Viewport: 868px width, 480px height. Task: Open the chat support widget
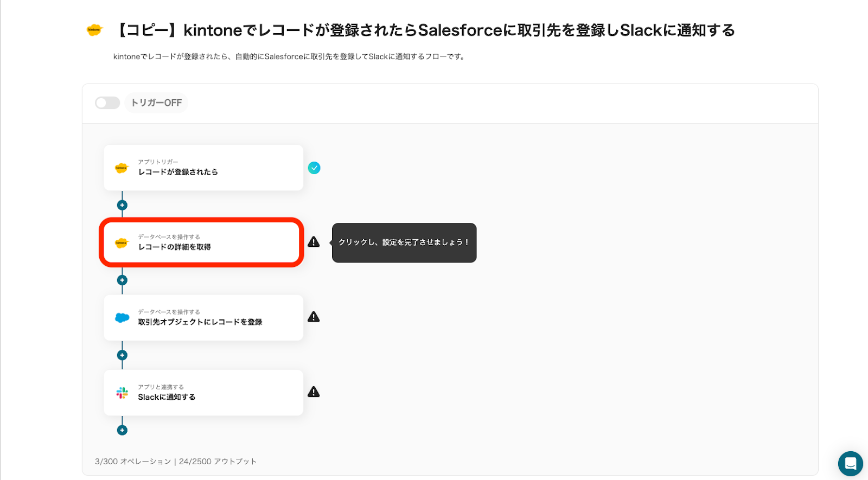coord(850,464)
